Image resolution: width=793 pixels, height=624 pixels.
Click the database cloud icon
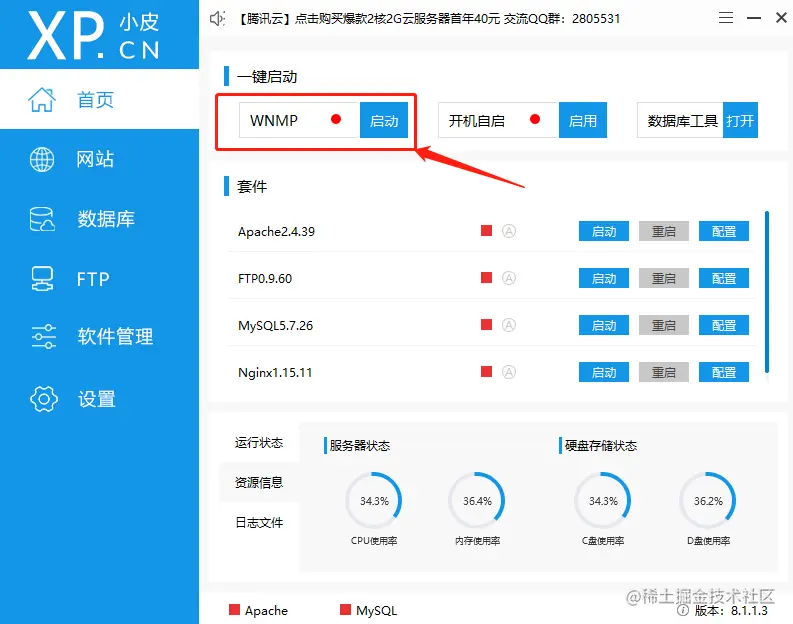[42, 219]
